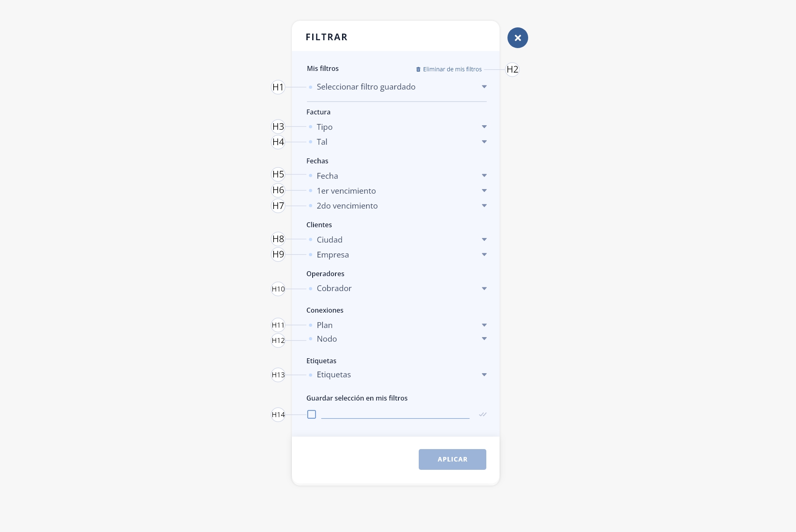
Task: Open the Nodo dropdown arrow
Action: tap(484, 339)
